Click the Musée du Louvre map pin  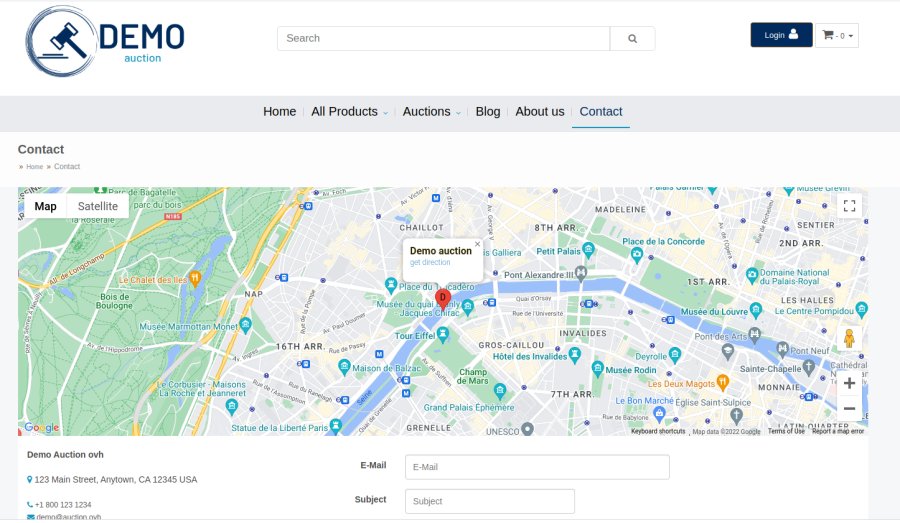point(756,311)
